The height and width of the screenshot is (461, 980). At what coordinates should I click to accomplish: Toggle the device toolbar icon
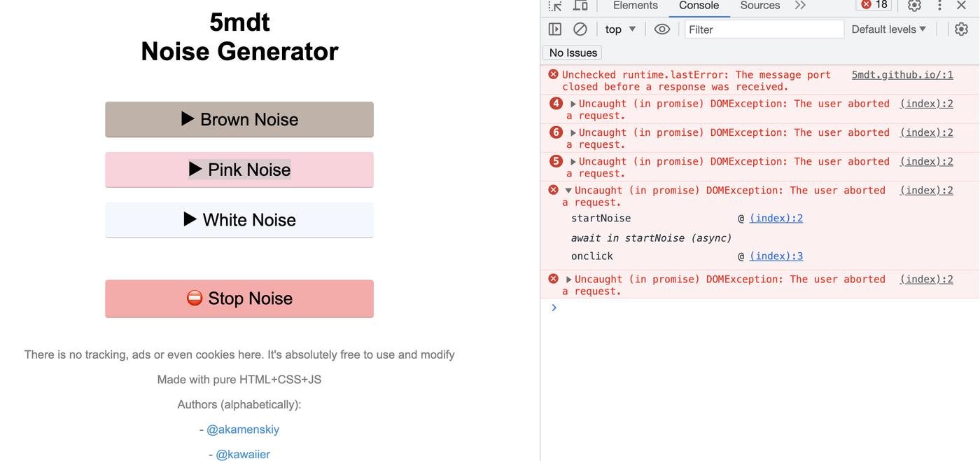[x=580, y=6]
